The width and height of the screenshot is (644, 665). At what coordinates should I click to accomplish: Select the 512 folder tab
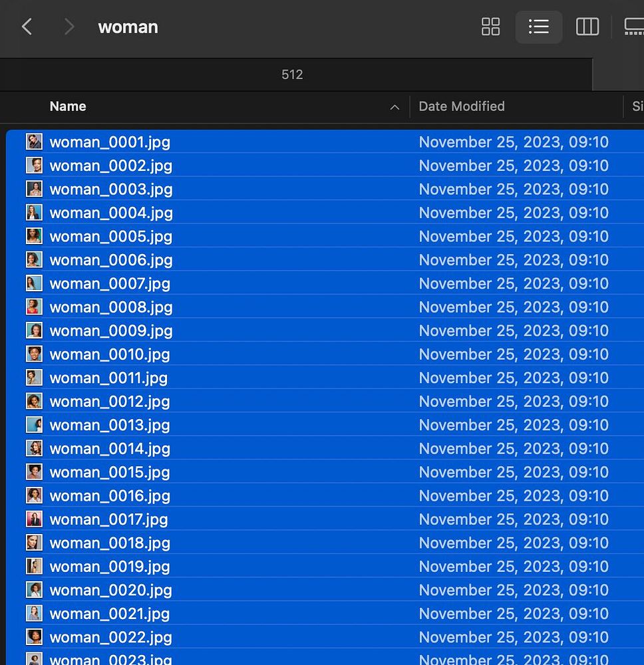tap(292, 74)
